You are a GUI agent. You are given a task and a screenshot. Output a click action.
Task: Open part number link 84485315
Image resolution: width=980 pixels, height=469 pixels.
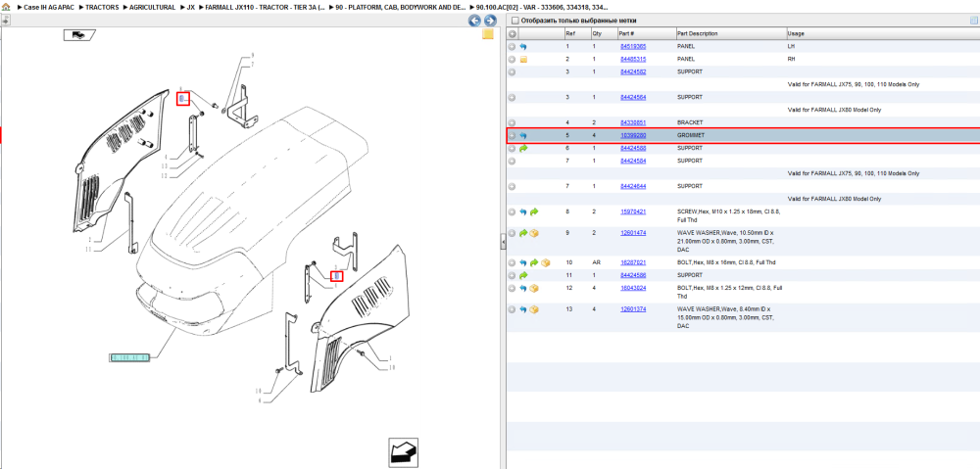click(x=632, y=60)
